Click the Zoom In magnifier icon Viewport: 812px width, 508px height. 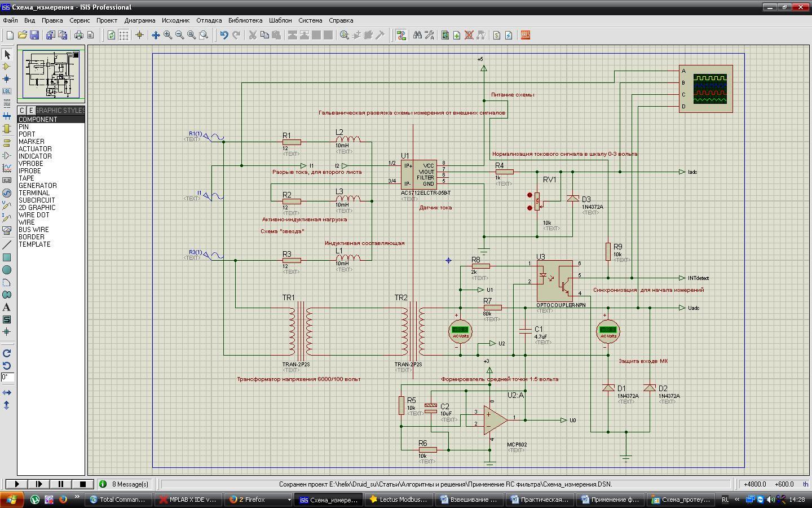pyautogui.click(x=167, y=35)
